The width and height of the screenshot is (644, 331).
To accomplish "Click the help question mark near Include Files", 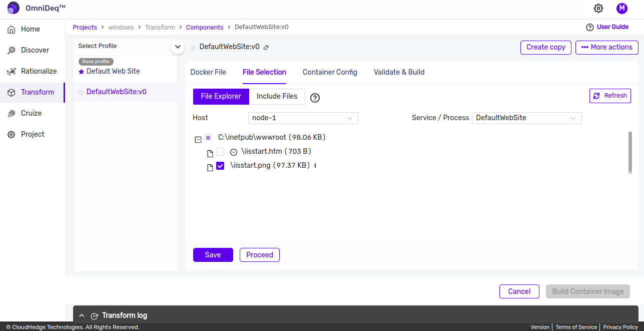I will (x=315, y=98).
